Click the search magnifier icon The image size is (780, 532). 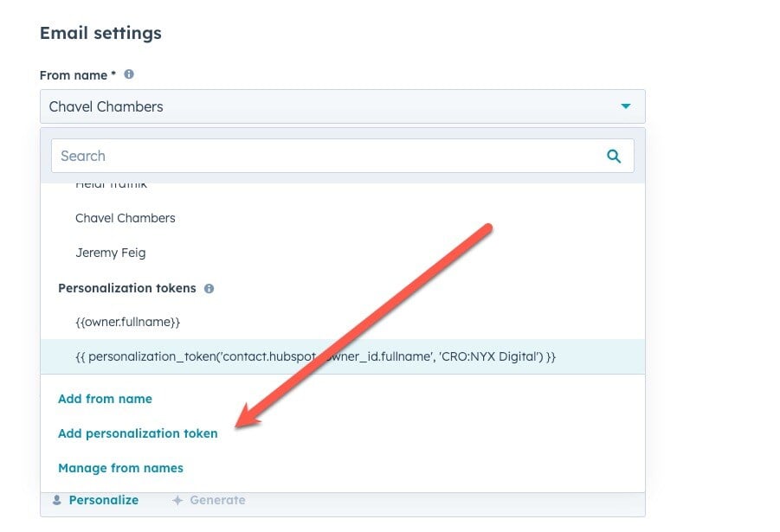(x=614, y=156)
